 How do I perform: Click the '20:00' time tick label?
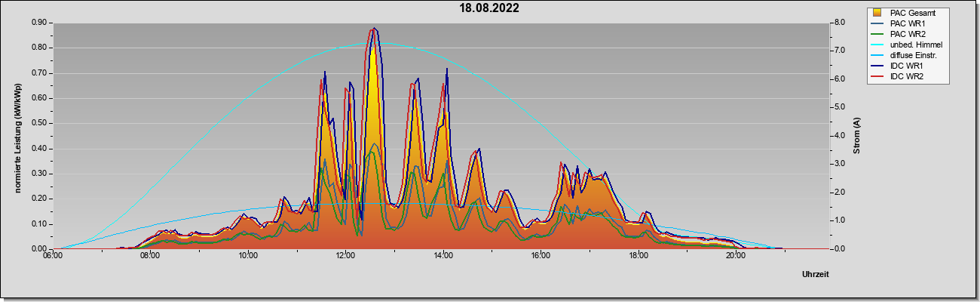(x=736, y=257)
